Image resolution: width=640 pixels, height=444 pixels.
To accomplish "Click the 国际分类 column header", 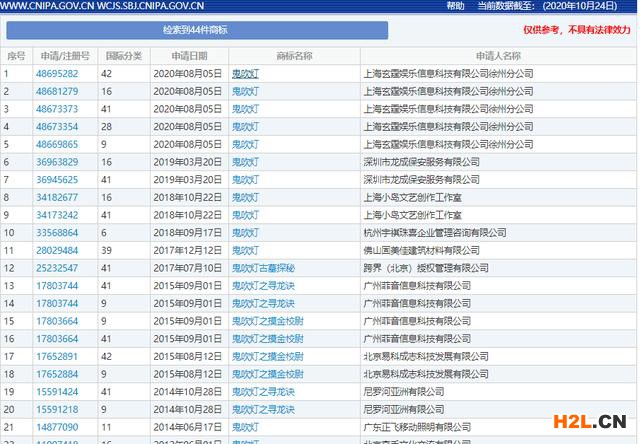I will pyautogui.click(x=124, y=56).
